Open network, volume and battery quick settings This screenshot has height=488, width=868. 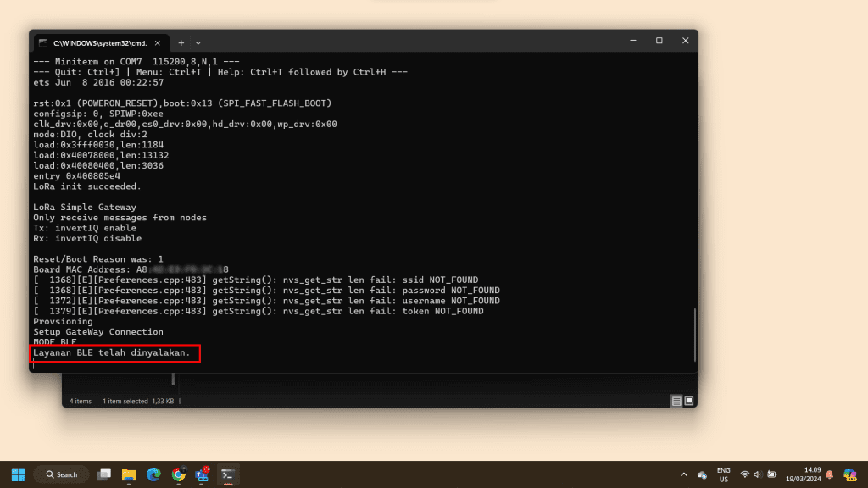759,474
